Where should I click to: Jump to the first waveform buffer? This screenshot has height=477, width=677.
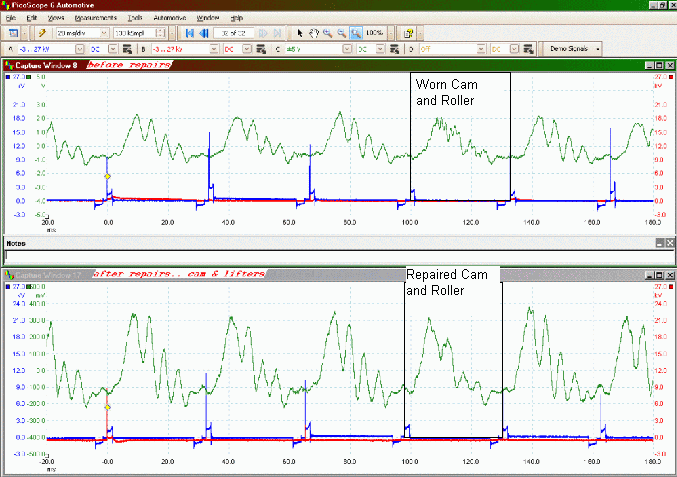click(x=190, y=33)
